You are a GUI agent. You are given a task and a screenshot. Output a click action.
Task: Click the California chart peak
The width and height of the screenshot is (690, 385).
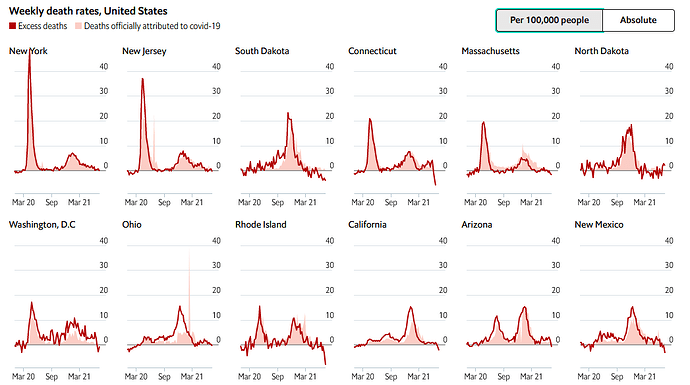pyautogui.click(x=411, y=308)
